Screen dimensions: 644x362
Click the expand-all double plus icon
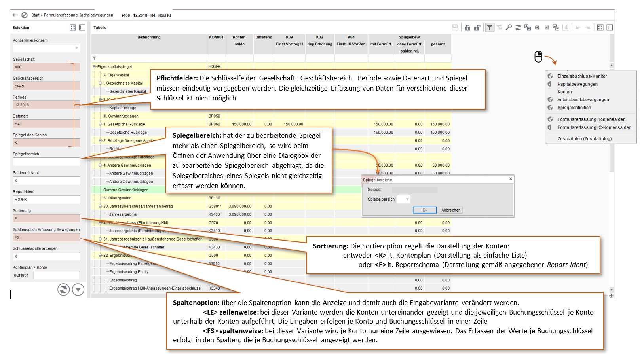(528, 27)
